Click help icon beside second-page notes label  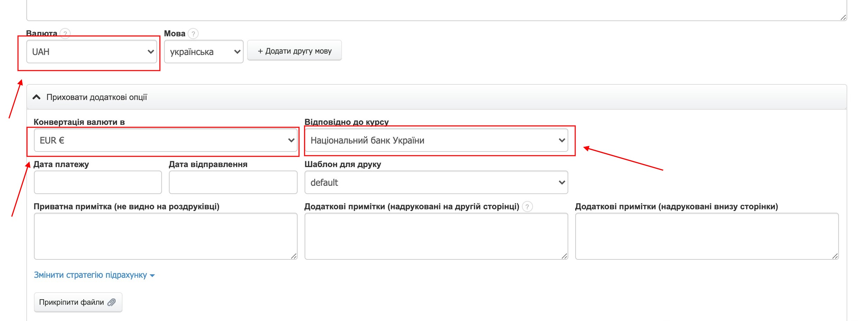527,207
